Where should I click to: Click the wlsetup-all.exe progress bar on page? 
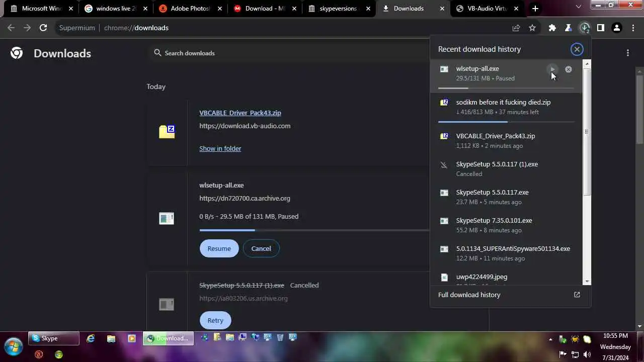[314, 230]
